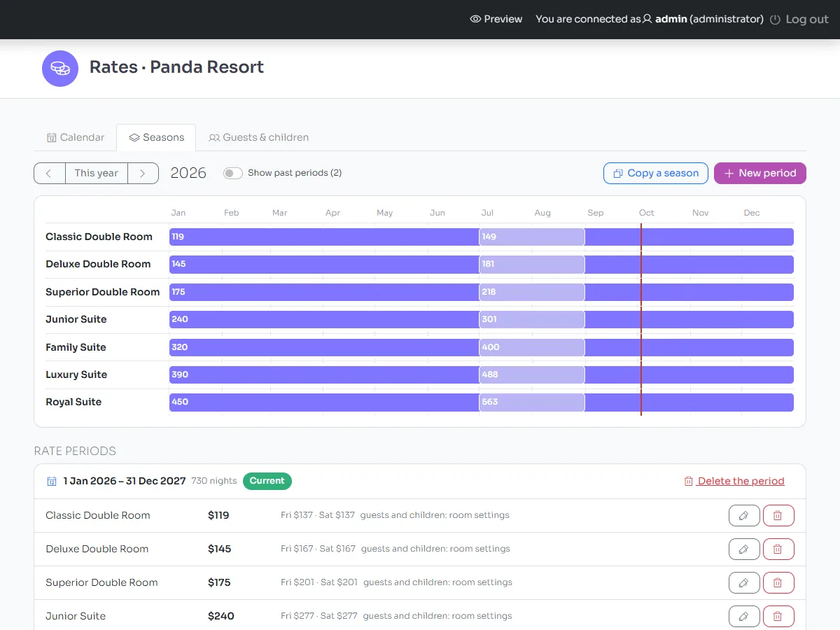
Task: Click the Preview eye icon
Action: coord(475,20)
